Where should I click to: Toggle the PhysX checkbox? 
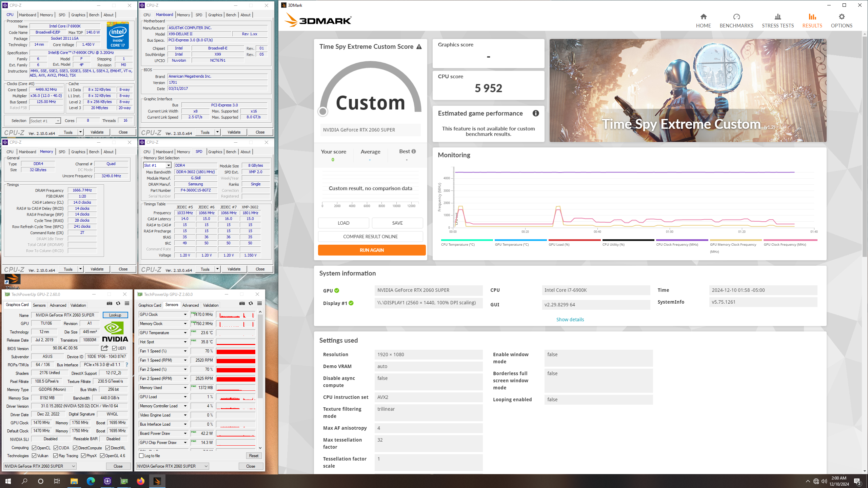tap(83, 456)
